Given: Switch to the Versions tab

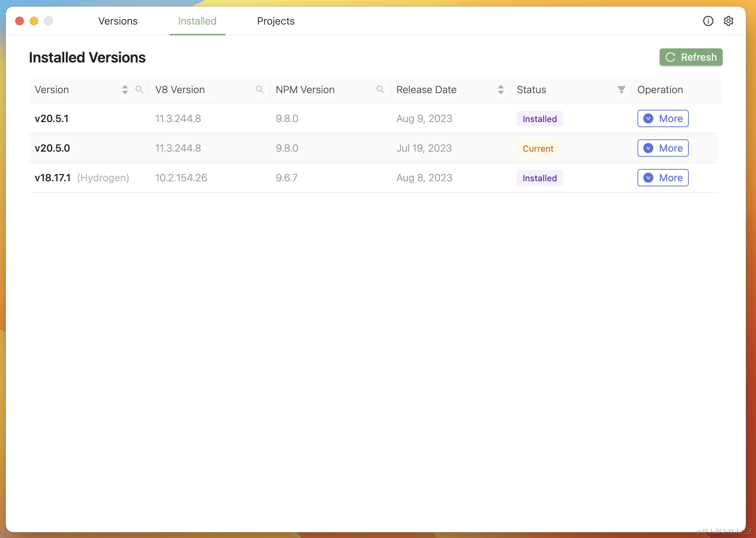Looking at the screenshot, I should (x=118, y=21).
